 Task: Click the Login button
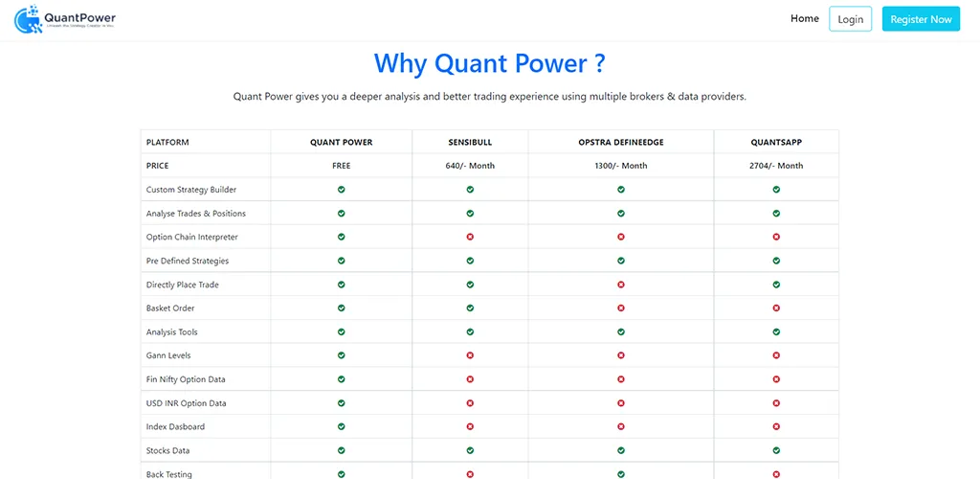(x=850, y=19)
